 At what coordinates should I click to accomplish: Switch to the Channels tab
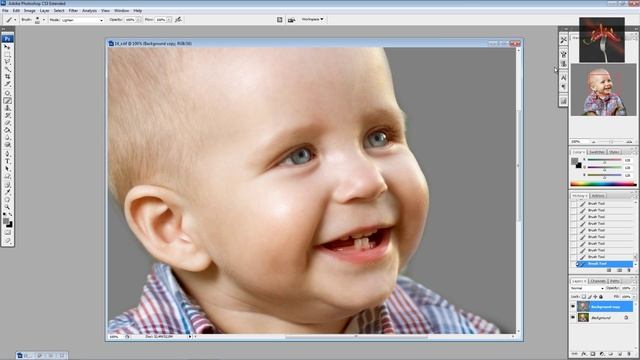coord(598,281)
